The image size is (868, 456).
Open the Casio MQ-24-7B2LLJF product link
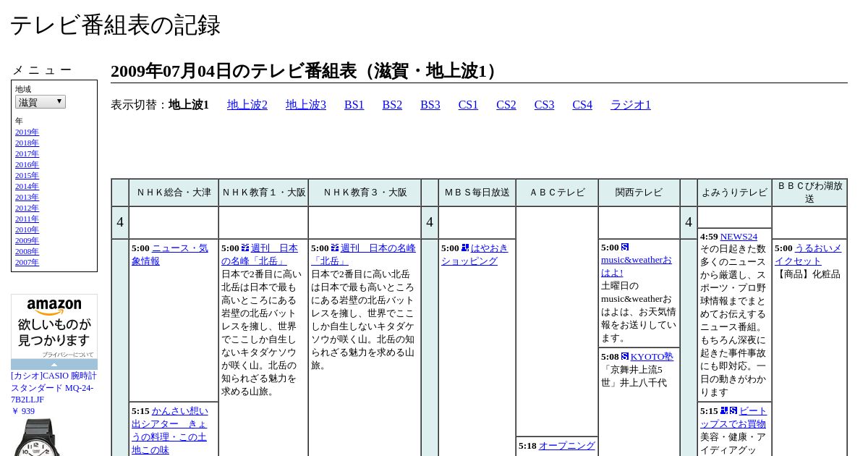(54, 387)
